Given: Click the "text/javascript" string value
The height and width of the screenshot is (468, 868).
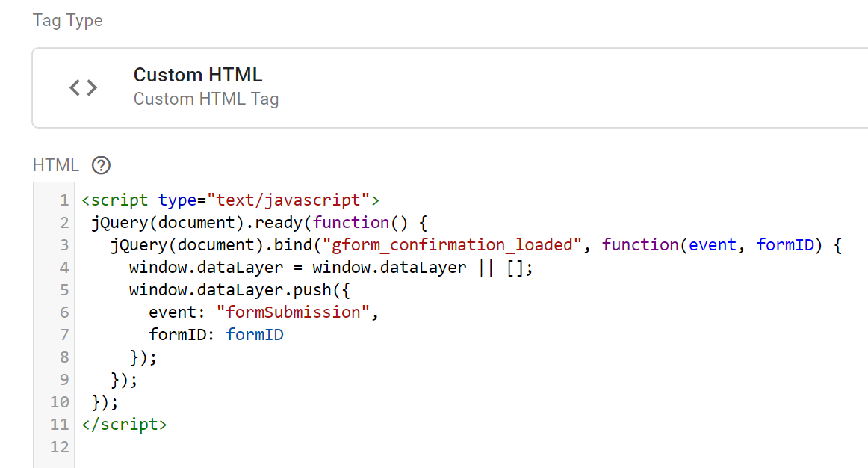Looking at the screenshot, I should [289, 200].
